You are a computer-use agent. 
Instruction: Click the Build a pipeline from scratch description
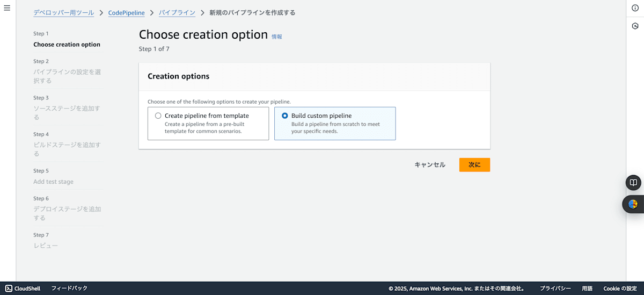tap(335, 127)
